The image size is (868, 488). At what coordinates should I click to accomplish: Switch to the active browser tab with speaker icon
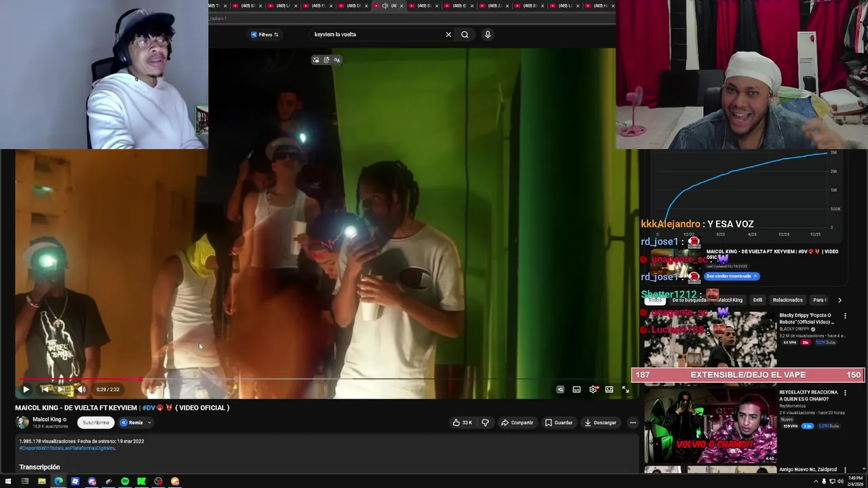click(388, 6)
